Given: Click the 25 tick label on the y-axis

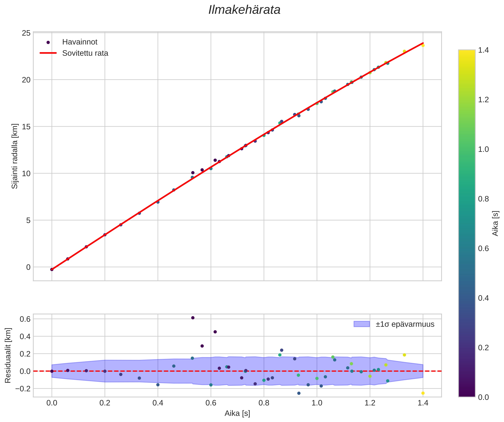Looking at the screenshot, I should point(26,33).
